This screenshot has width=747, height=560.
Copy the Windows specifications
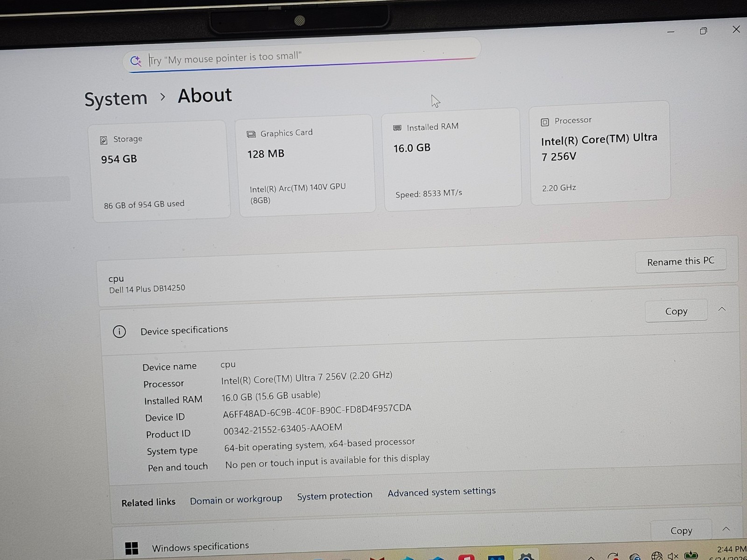[x=681, y=531]
